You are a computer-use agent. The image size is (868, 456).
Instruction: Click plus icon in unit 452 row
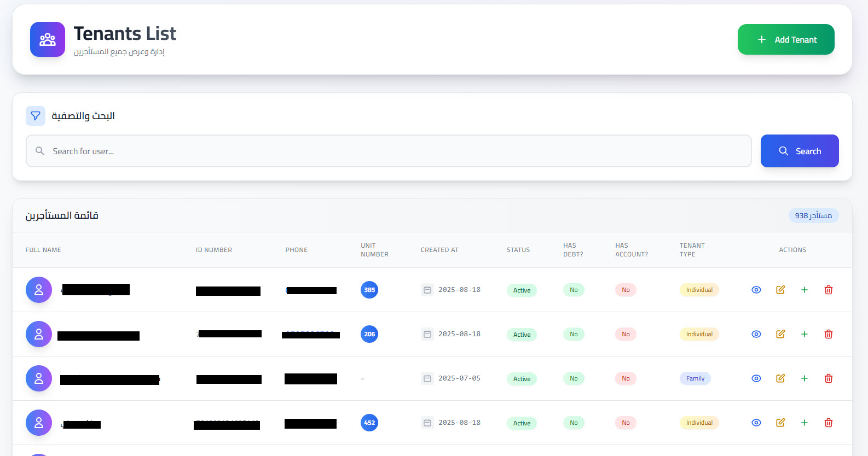pos(805,423)
